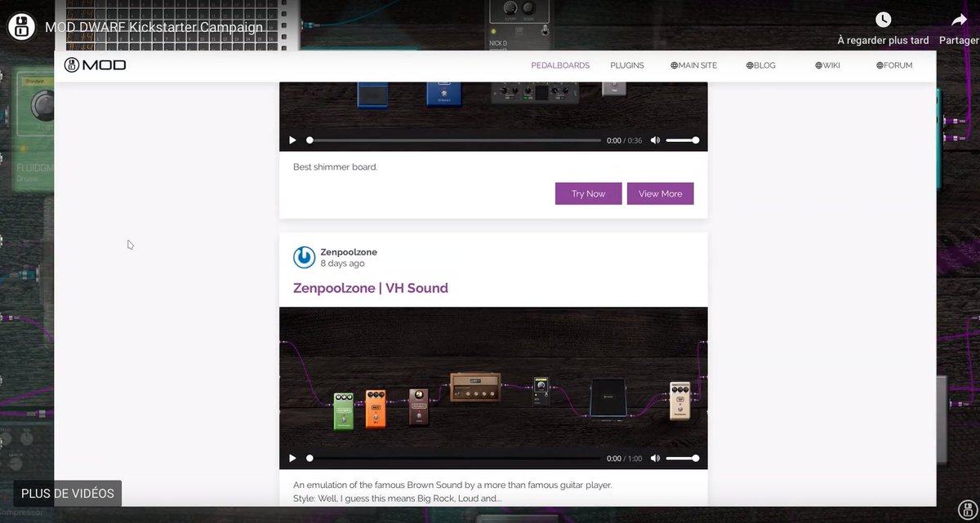Image resolution: width=980 pixels, height=523 pixels.
Task: Click the Try Now button
Action: [589, 193]
